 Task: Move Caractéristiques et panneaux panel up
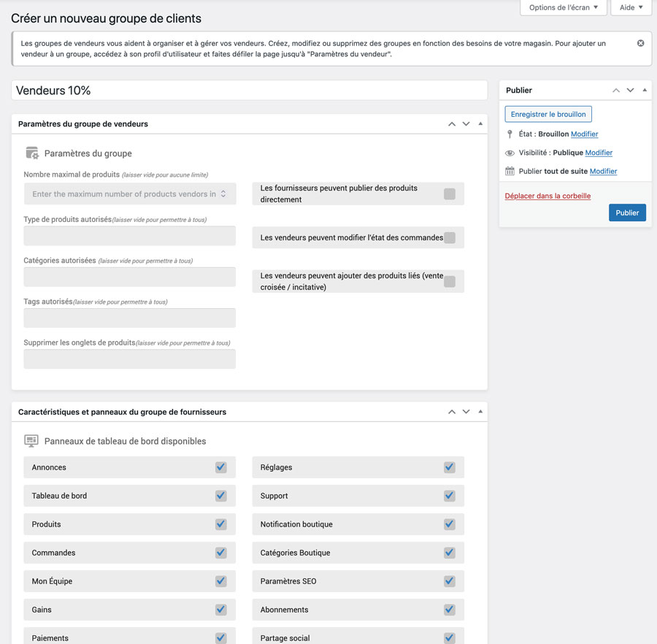pyautogui.click(x=452, y=412)
